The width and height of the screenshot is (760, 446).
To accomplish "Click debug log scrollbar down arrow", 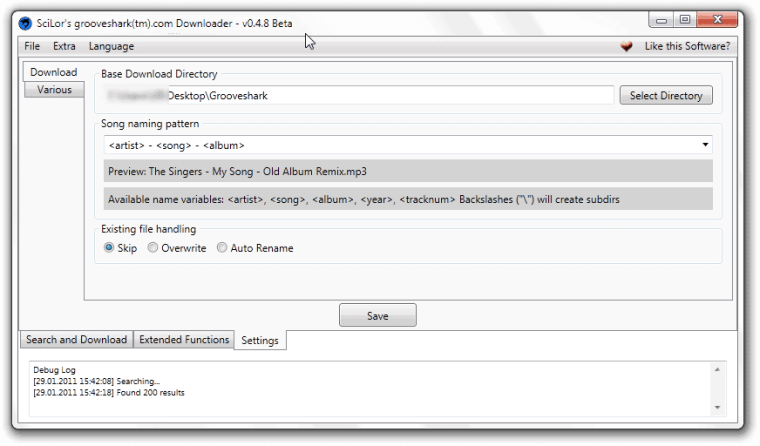I will click(x=716, y=407).
